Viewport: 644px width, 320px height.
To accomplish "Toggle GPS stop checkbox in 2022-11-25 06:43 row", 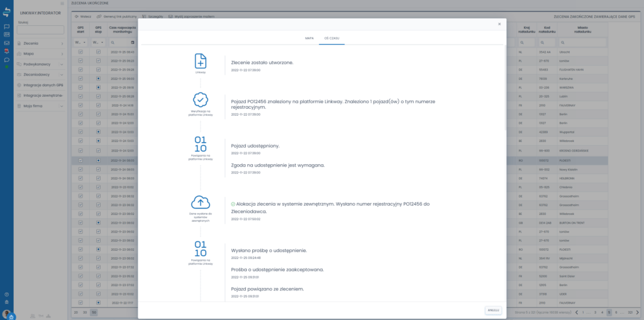I will 98,52.
